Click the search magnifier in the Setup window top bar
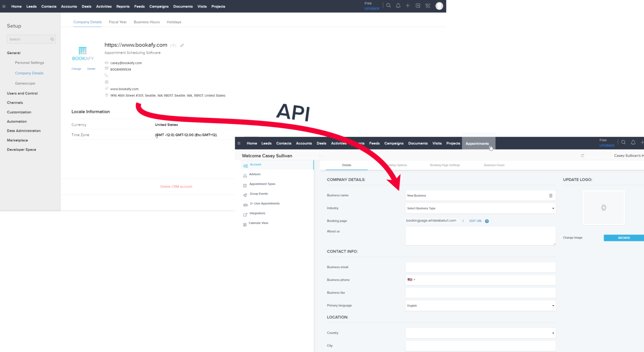This screenshot has width=644, height=352. [388, 6]
